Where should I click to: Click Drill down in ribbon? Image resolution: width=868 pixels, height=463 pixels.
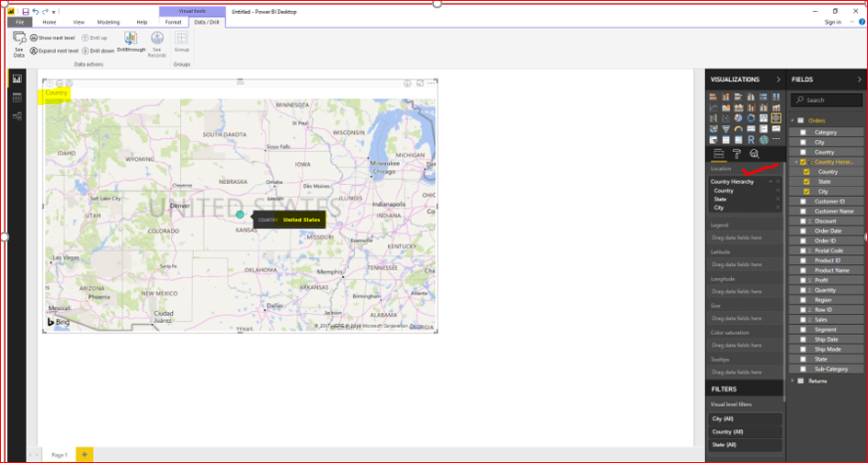tap(98, 51)
